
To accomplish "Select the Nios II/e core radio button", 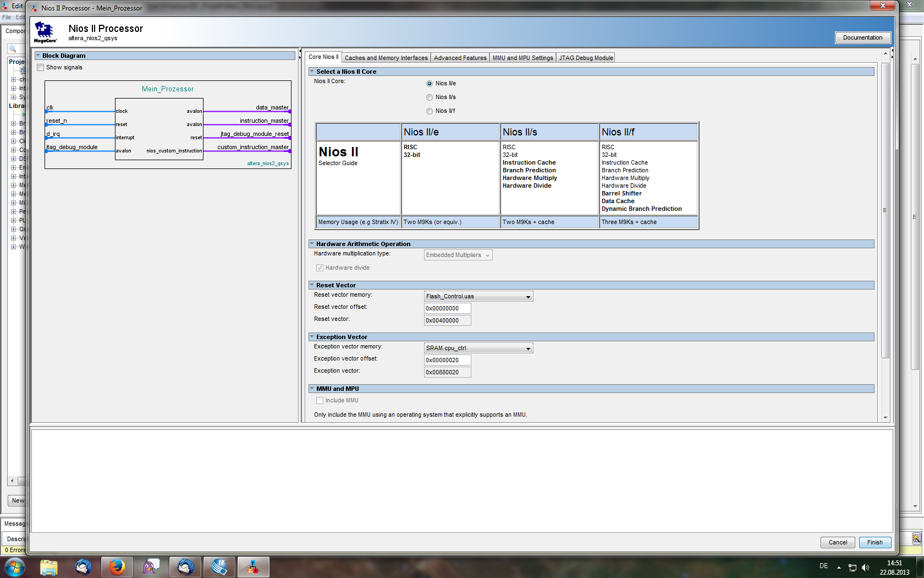I will [x=430, y=84].
